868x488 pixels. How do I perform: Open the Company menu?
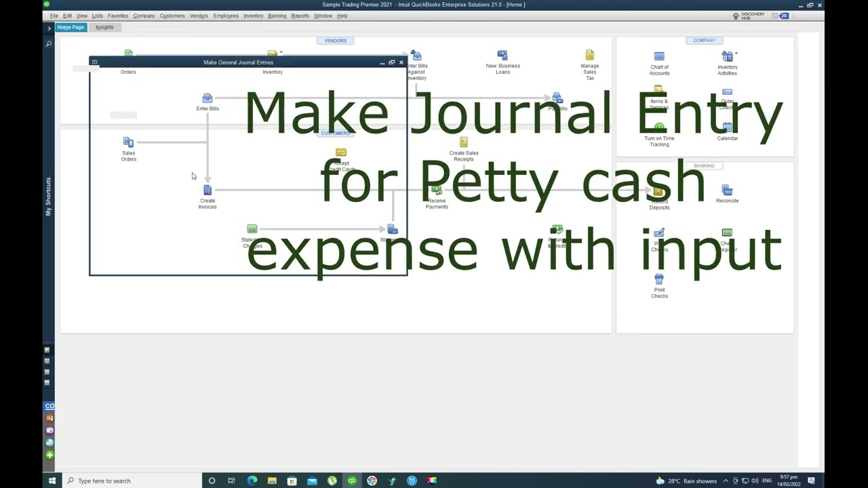144,16
